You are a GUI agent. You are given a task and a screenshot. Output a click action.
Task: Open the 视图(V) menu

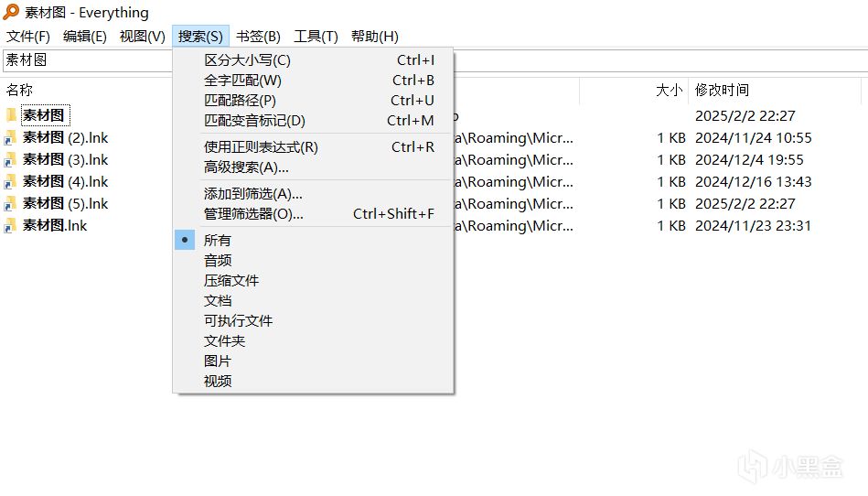143,37
